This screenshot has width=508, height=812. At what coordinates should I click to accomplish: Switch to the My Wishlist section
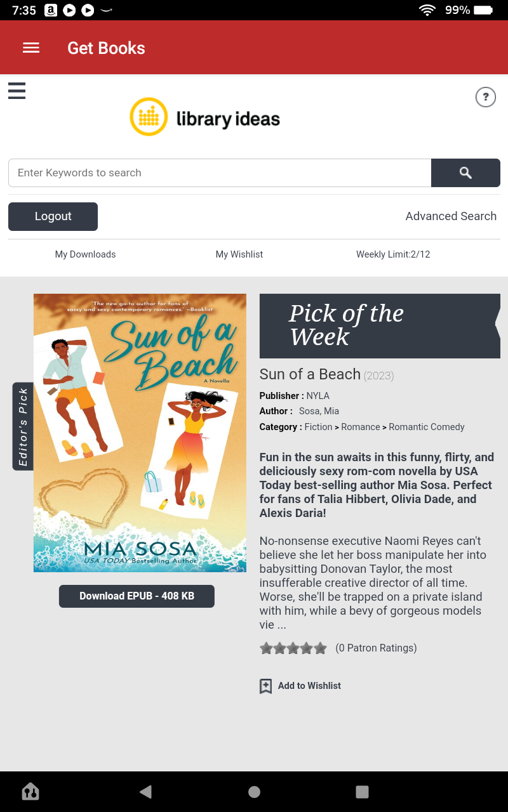pyautogui.click(x=239, y=254)
